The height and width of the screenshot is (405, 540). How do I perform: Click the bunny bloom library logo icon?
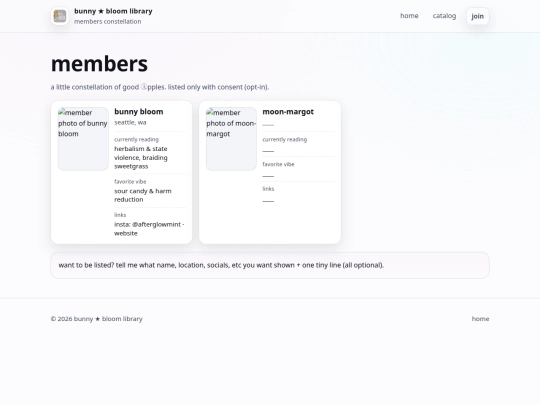60,16
